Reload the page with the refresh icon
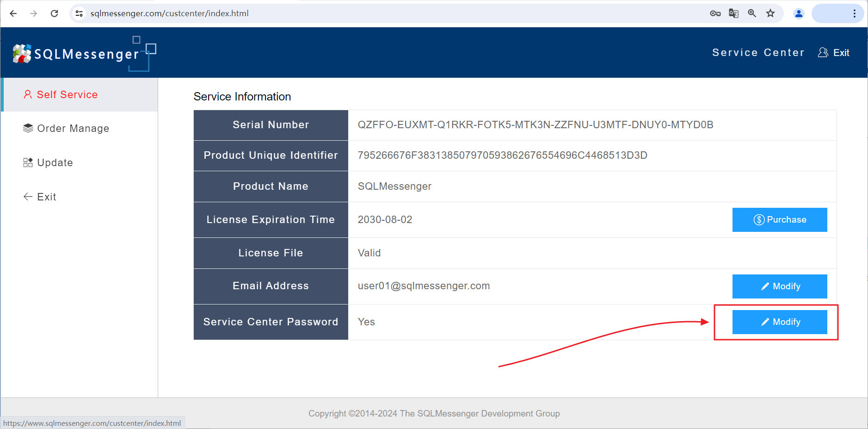The image size is (868, 429). [55, 13]
